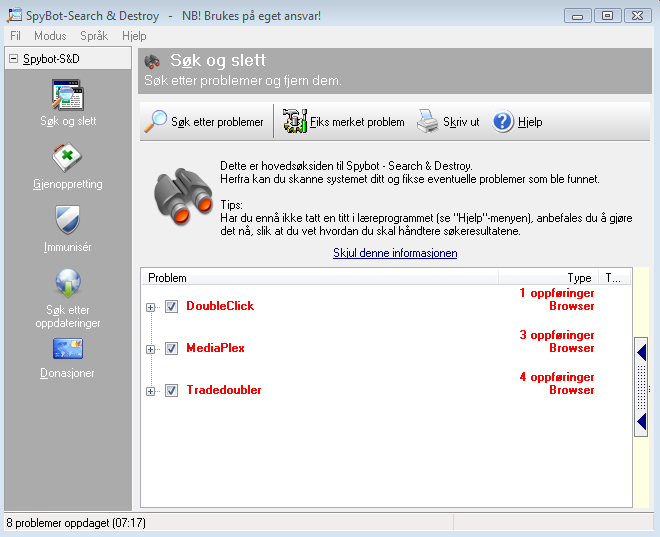This screenshot has width=660, height=537.
Task: Select the MediaPlex problem name
Action: tap(216, 348)
